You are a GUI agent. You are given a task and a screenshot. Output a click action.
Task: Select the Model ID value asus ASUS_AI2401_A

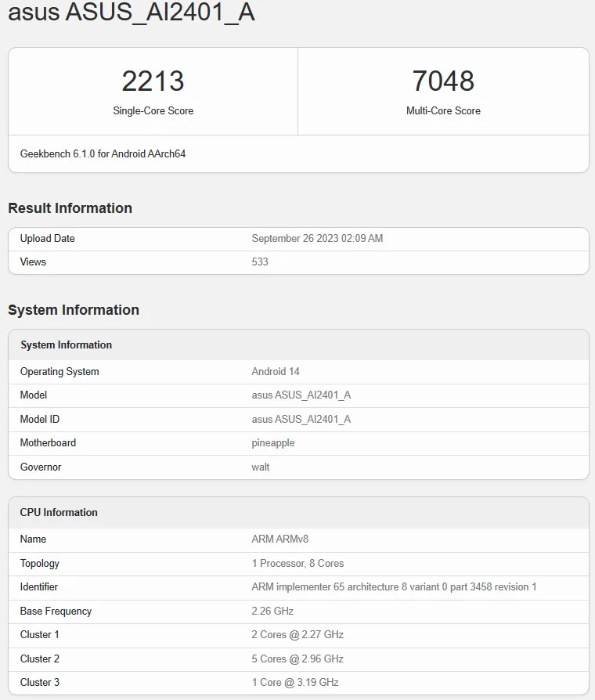[301, 419]
